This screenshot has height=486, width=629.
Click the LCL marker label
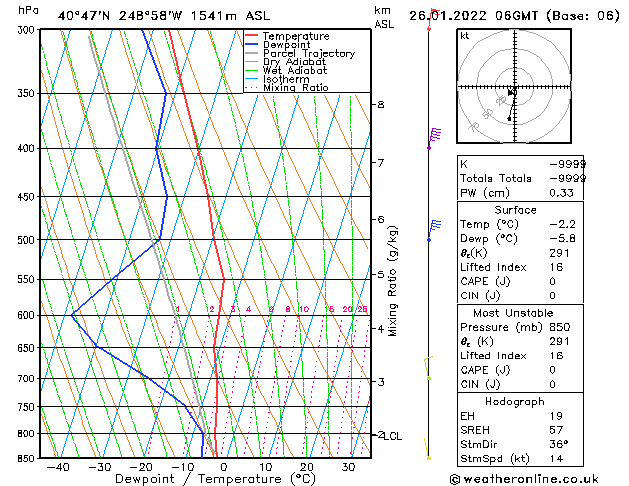[392, 436]
